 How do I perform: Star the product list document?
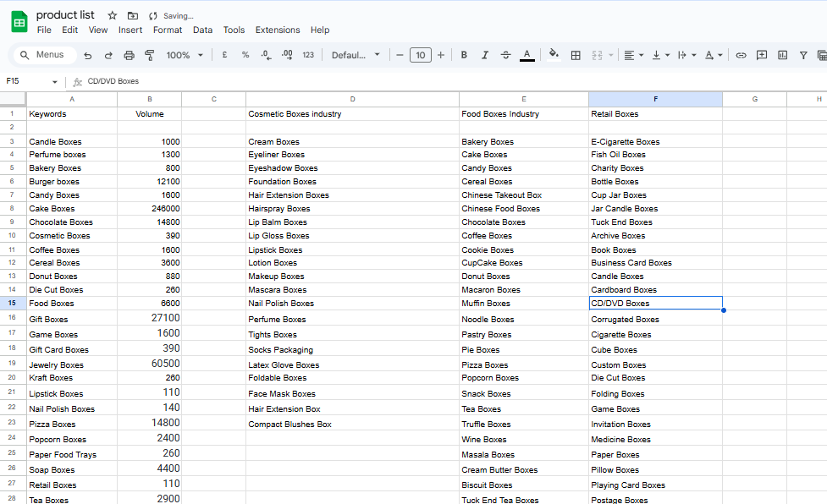click(113, 15)
